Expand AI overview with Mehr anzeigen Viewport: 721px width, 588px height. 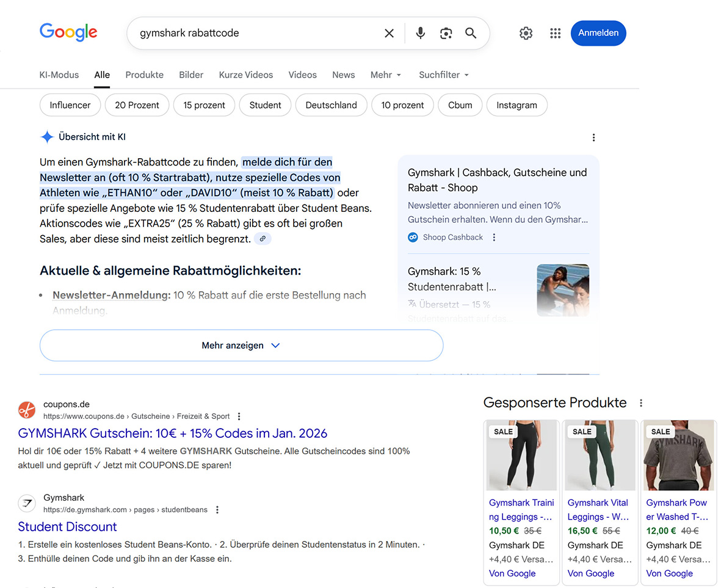(x=241, y=346)
